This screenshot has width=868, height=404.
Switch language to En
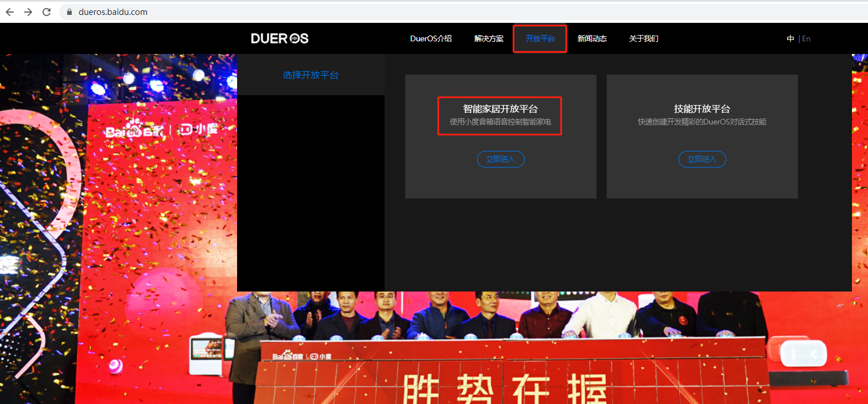pos(806,38)
